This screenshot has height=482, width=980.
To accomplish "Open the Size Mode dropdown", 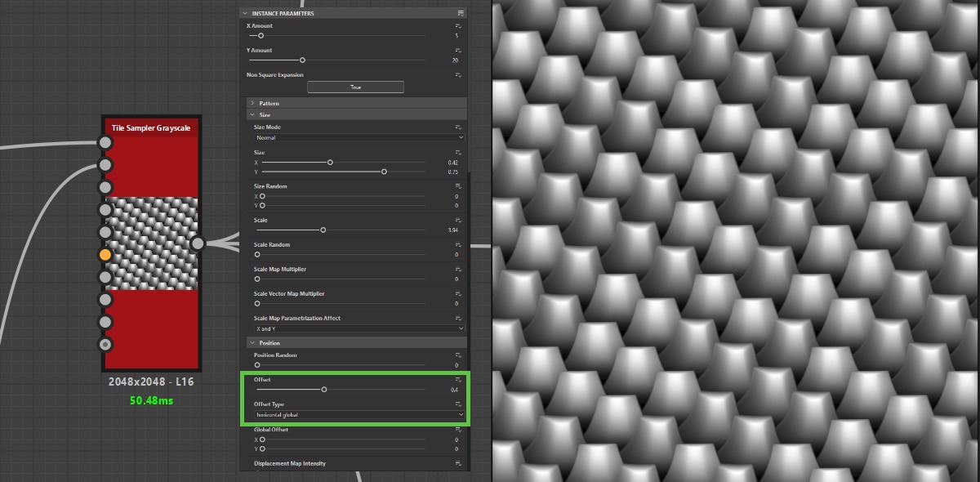I will click(358, 138).
